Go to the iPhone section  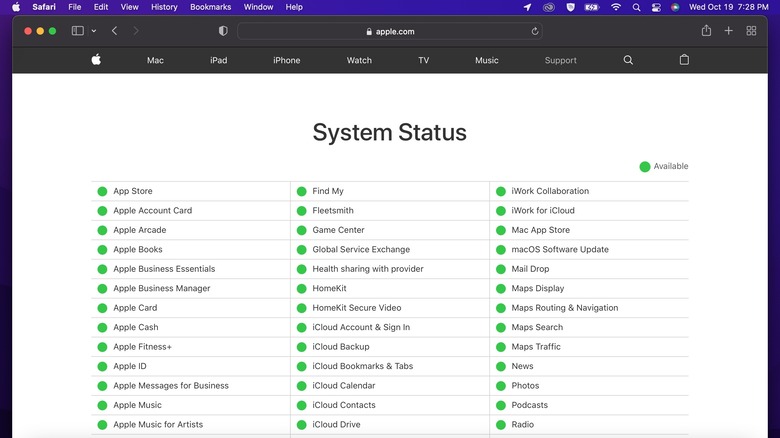286,60
